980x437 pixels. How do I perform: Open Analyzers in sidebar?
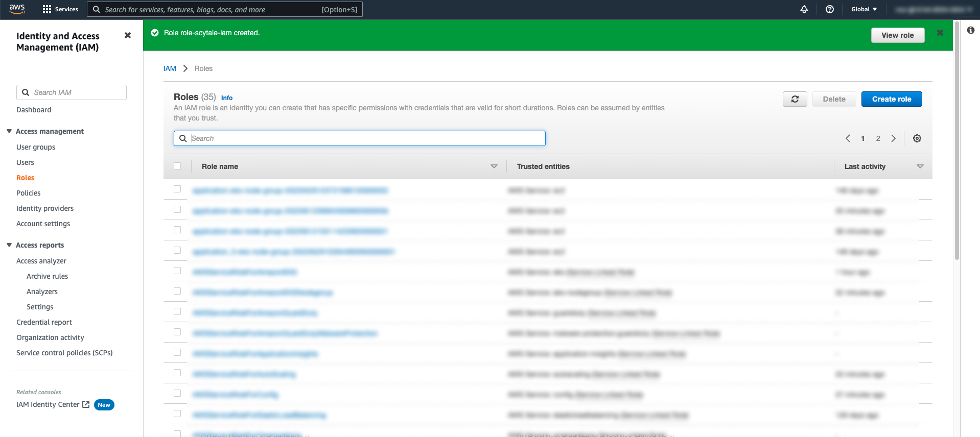[x=42, y=292]
